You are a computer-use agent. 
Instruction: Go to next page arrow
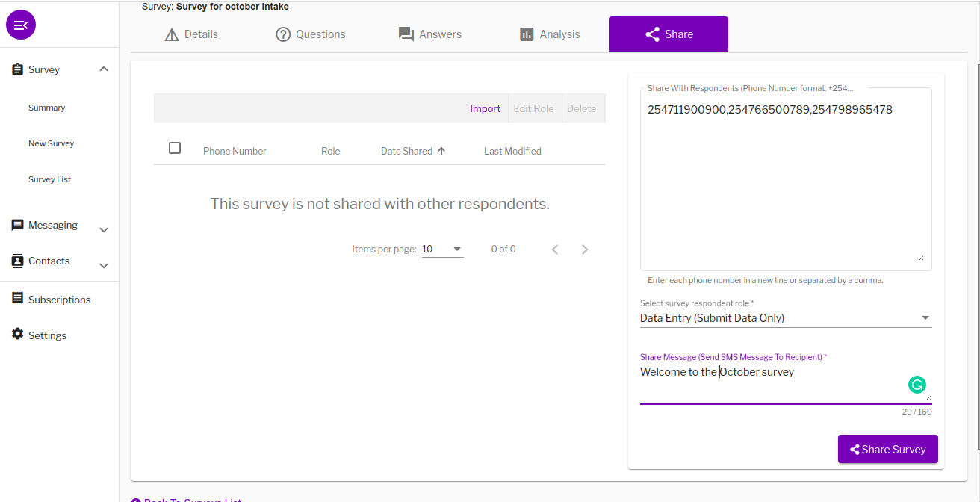tap(585, 250)
